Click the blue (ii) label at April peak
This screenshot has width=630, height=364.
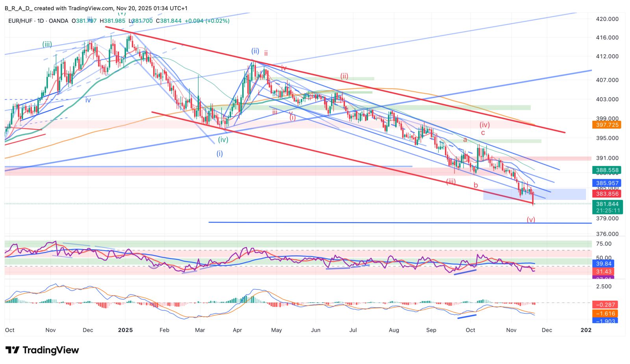(x=255, y=51)
